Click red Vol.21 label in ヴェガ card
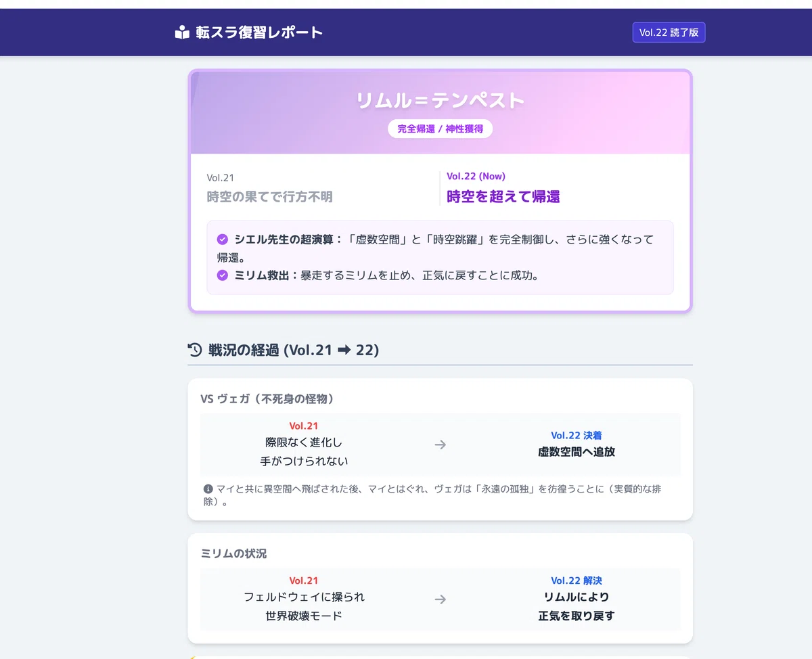The width and height of the screenshot is (812, 659). pos(303,426)
